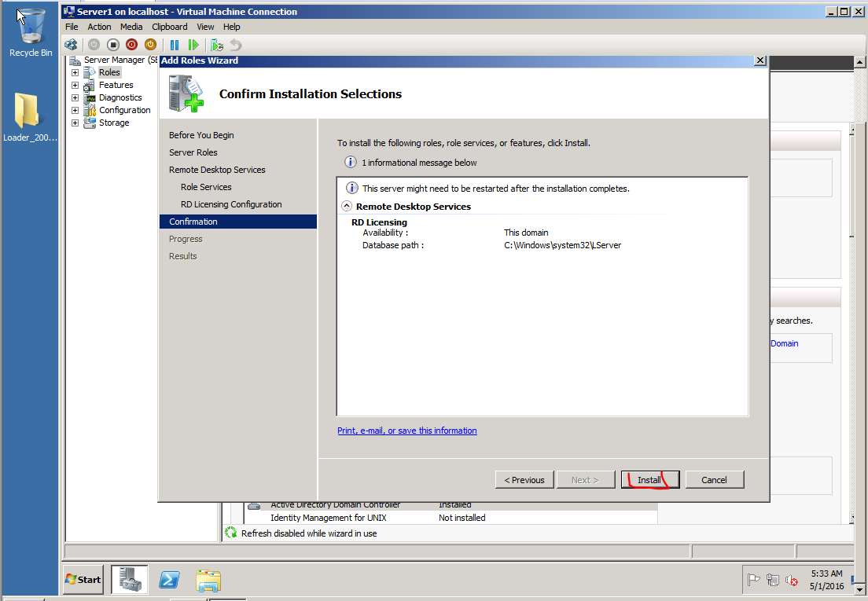
Task: Go to RD Licensing Configuration step
Action: point(231,204)
